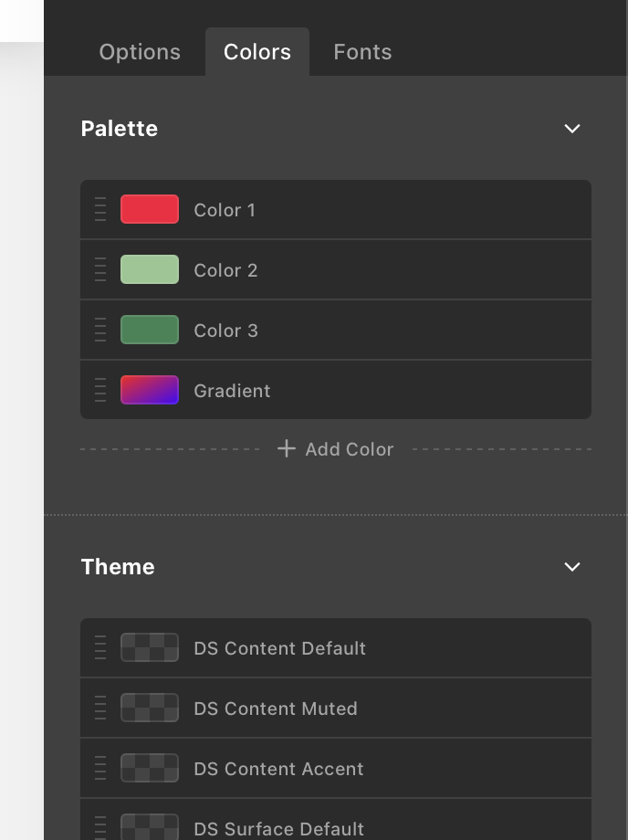
Task: Collapse the Theme section chevron
Action: pyautogui.click(x=572, y=567)
